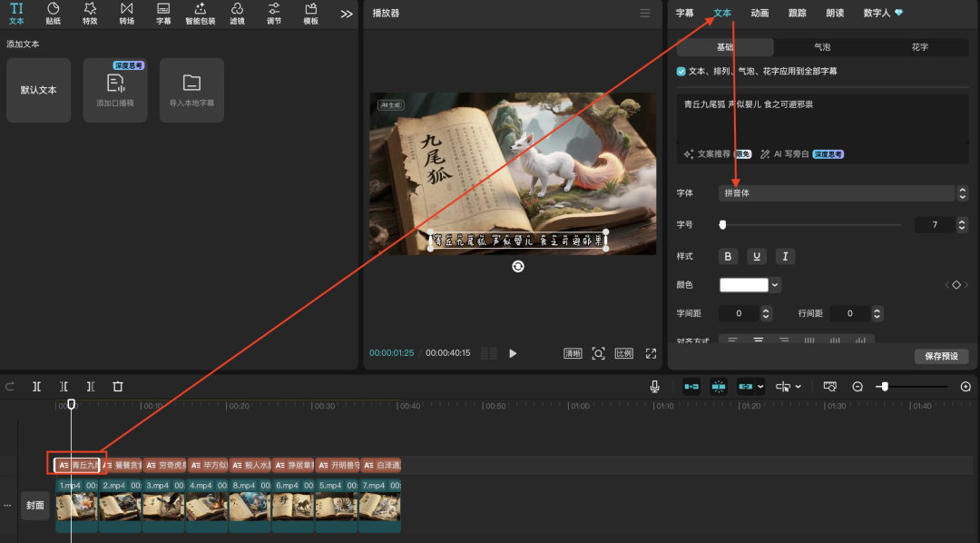Screen dimensions: 980x543
Task: Open the 播放器 hamburger menu
Action: pyautogui.click(x=645, y=13)
